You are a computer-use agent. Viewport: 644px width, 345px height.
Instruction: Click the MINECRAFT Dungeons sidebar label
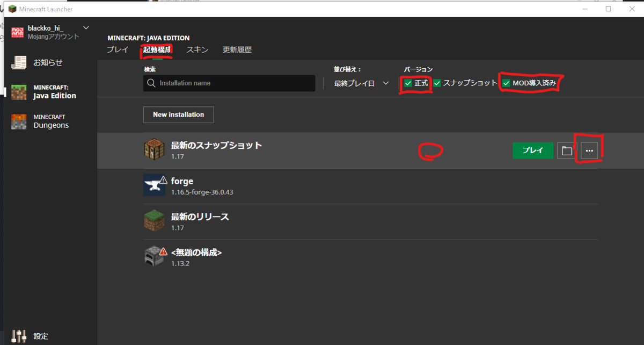click(51, 121)
